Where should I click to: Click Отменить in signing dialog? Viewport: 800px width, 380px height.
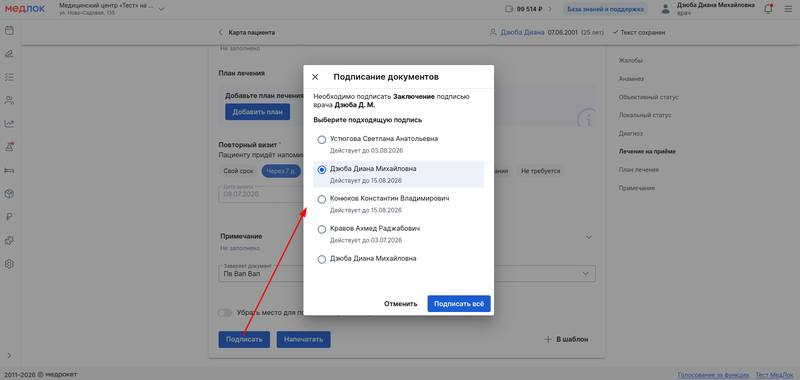[x=401, y=303]
